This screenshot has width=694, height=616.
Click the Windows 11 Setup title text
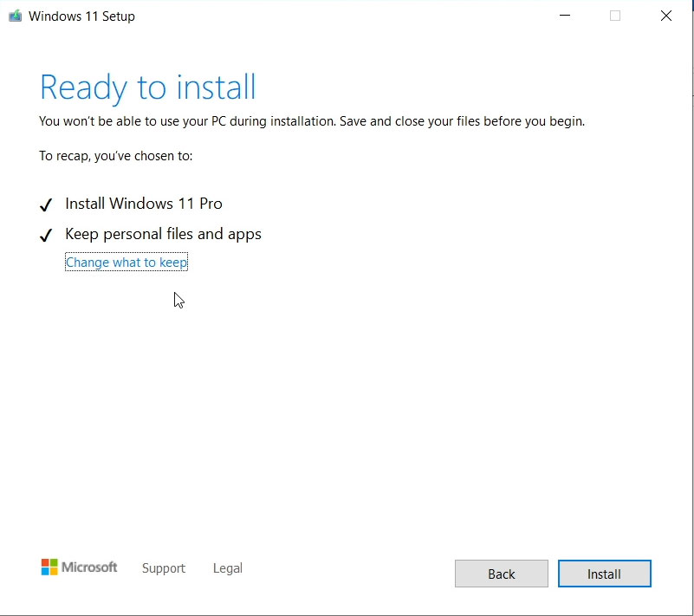(81, 16)
